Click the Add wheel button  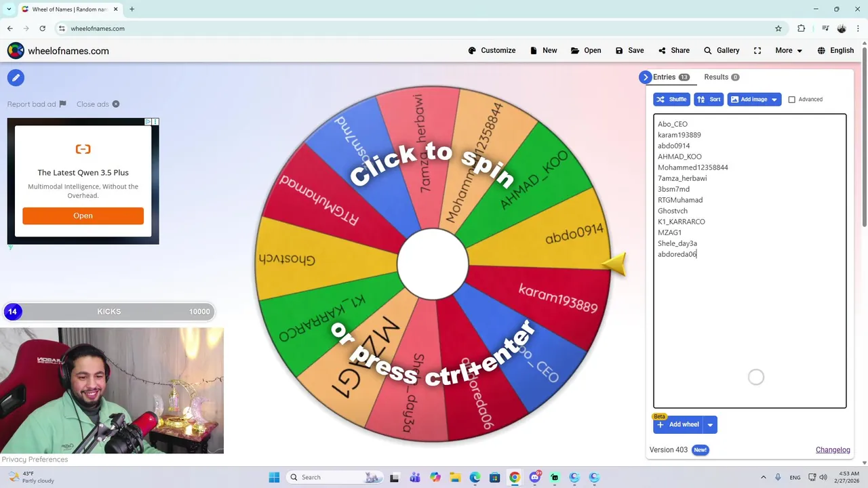click(x=677, y=424)
